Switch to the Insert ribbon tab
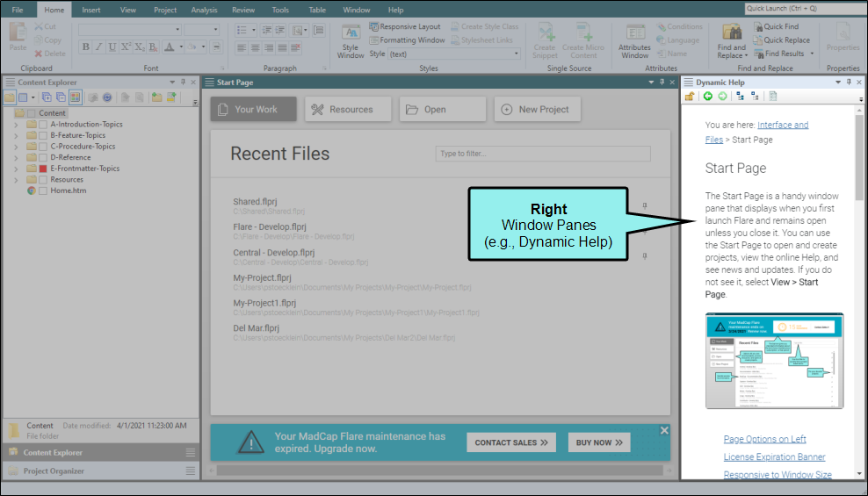This screenshot has width=868, height=496. click(91, 10)
